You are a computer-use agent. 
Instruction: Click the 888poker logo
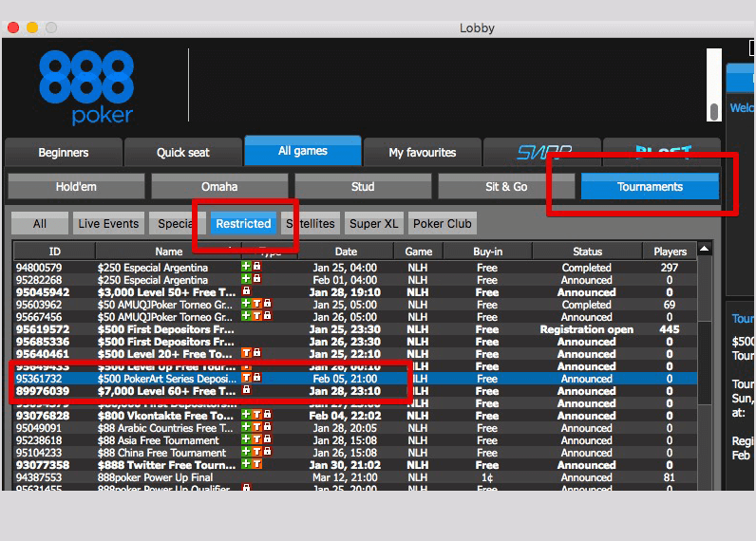85,88
